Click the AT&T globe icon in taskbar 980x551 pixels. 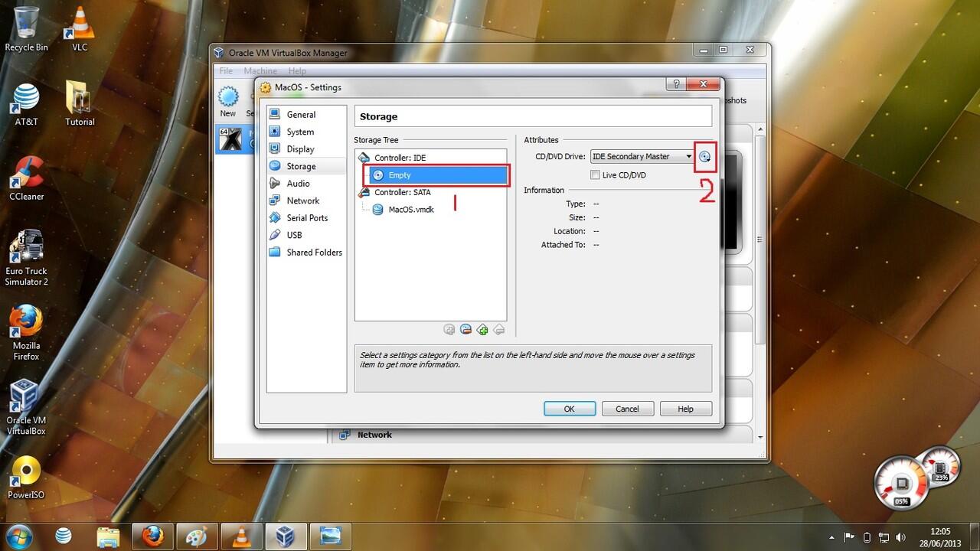click(x=64, y=536)
